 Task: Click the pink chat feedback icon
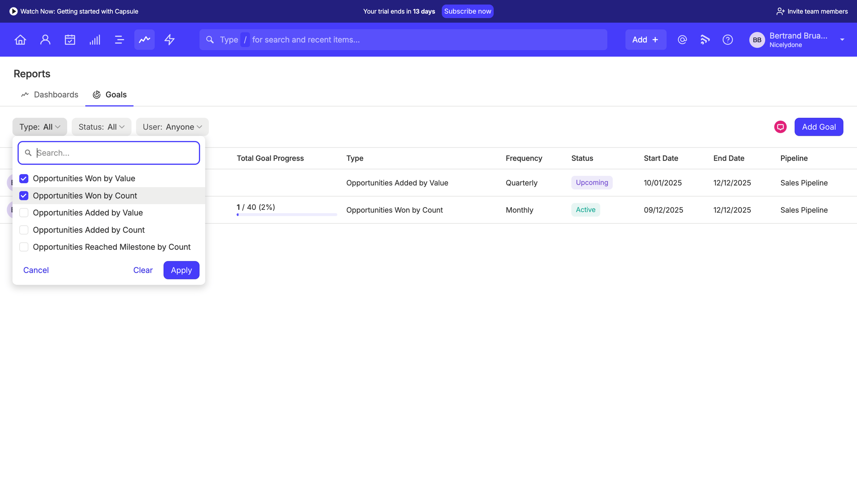click(x=780, y=127)
